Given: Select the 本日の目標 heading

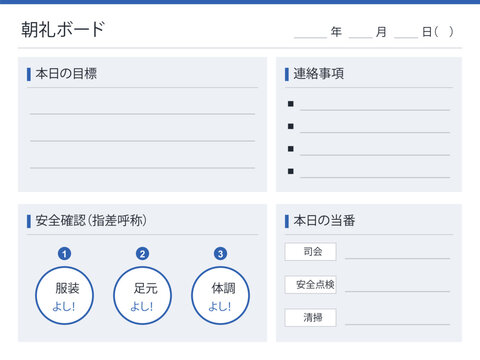Looking at the screenshot, I should (x=66, y=74).
